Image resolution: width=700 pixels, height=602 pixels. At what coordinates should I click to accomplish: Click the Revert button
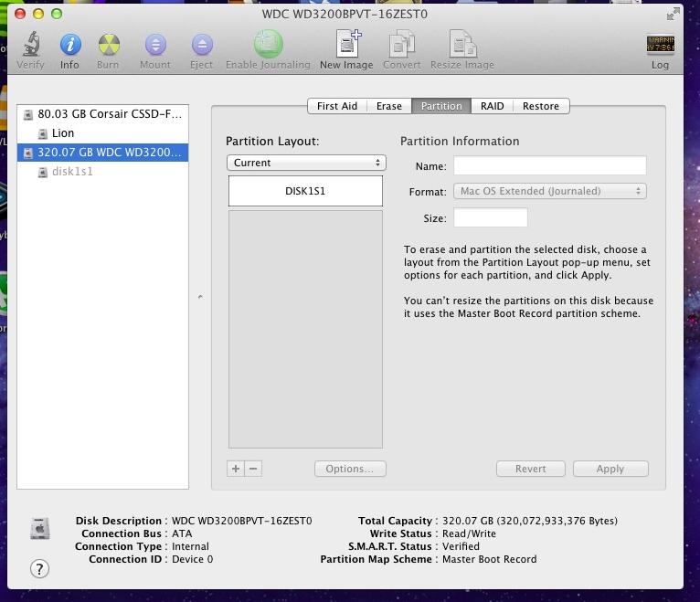tap(530, 469)
